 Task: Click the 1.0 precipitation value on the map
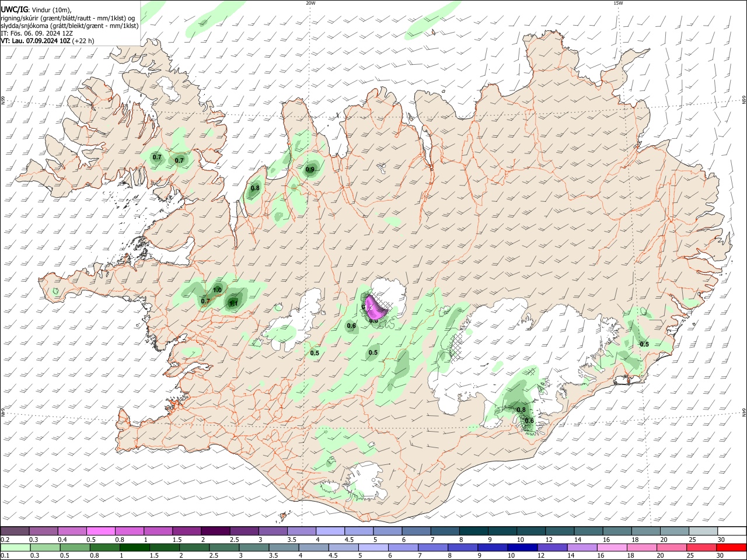click(217, 290)
